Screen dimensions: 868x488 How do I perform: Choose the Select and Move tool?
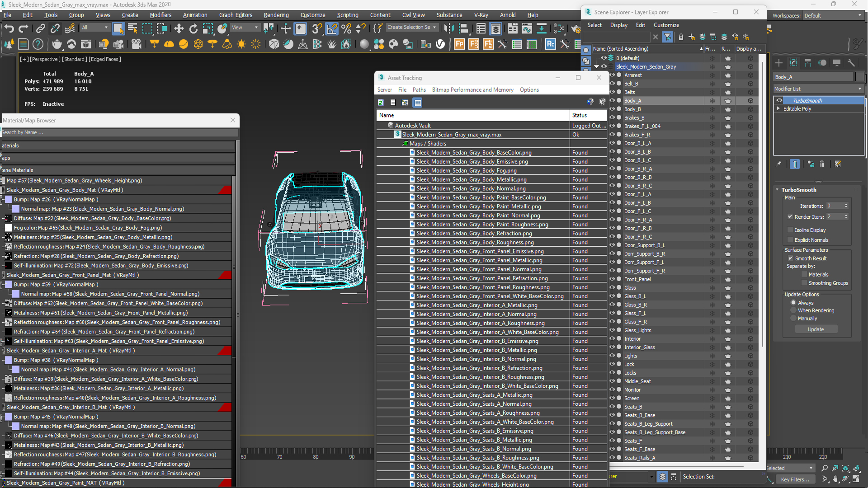coord(179,28)
